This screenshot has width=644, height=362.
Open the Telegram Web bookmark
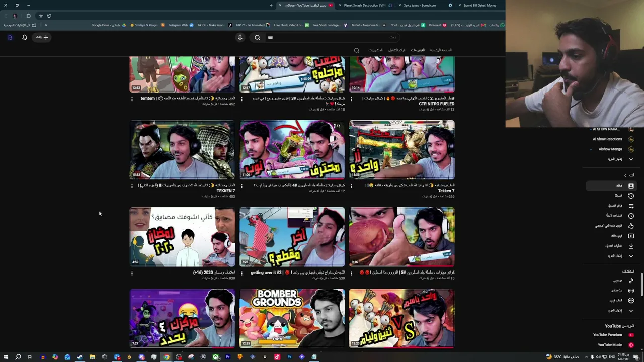[x=181, y=25]
